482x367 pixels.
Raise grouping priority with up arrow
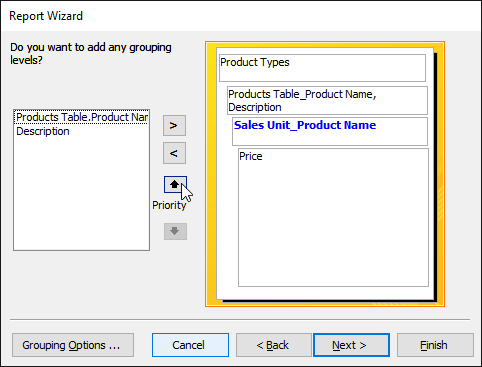click(175, 185)
